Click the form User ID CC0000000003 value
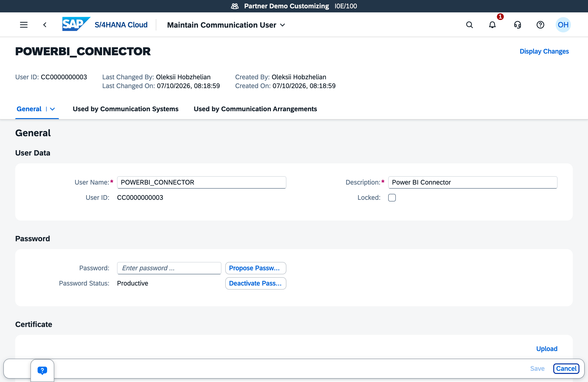The height and width of the screenshot is (382, 588). click(140, 198)
